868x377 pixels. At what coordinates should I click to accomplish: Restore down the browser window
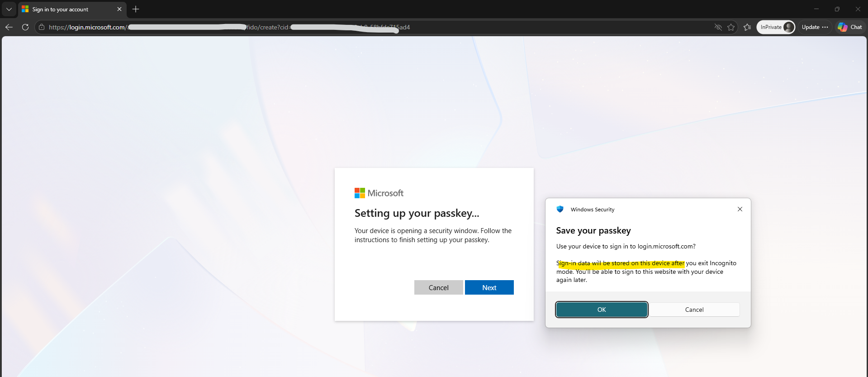(x=837, y=9)
